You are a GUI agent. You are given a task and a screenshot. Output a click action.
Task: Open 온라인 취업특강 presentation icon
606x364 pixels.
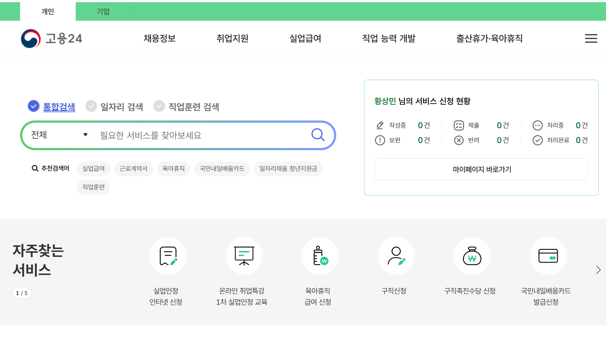tap(244, 256)
